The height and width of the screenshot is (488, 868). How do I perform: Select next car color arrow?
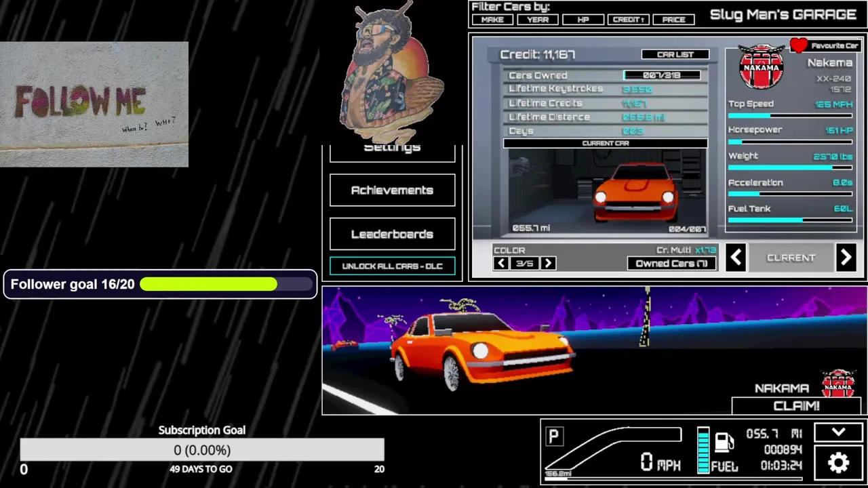click(549, 264)
